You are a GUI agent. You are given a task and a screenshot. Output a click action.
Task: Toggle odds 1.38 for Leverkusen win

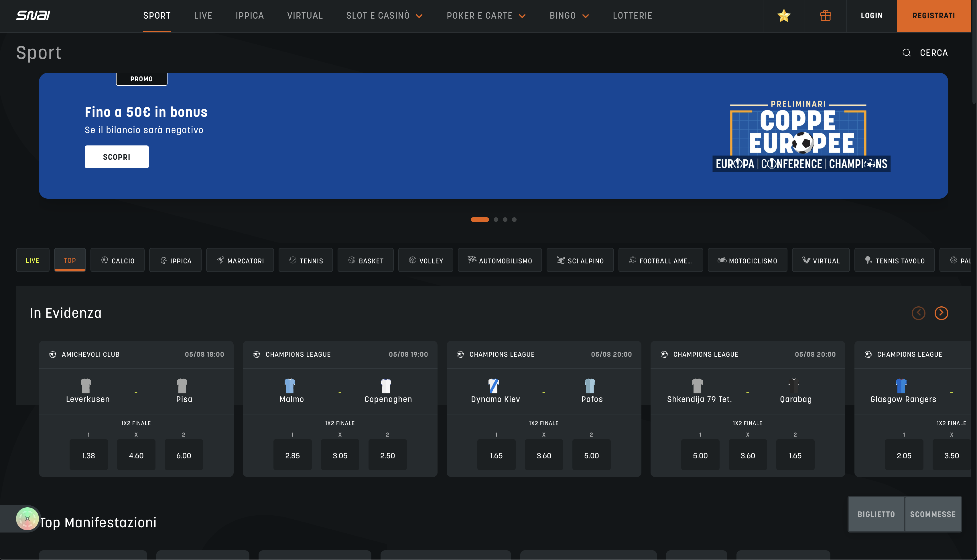tap(88, 455)
